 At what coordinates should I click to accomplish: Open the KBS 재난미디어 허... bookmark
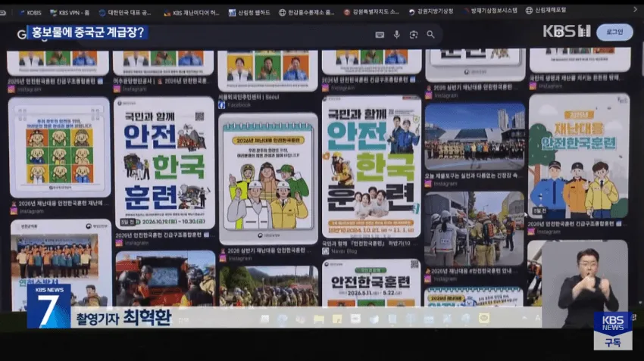click(192, 13)
